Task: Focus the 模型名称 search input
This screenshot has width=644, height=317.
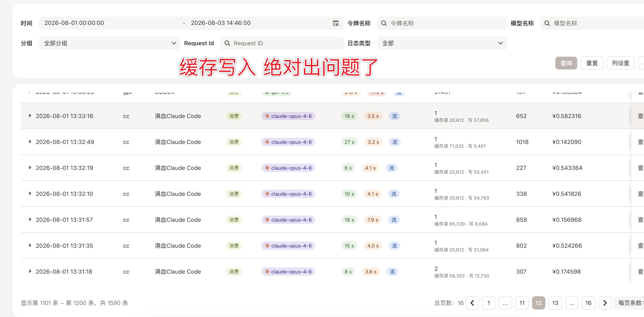Action: (x=592, y=23)
